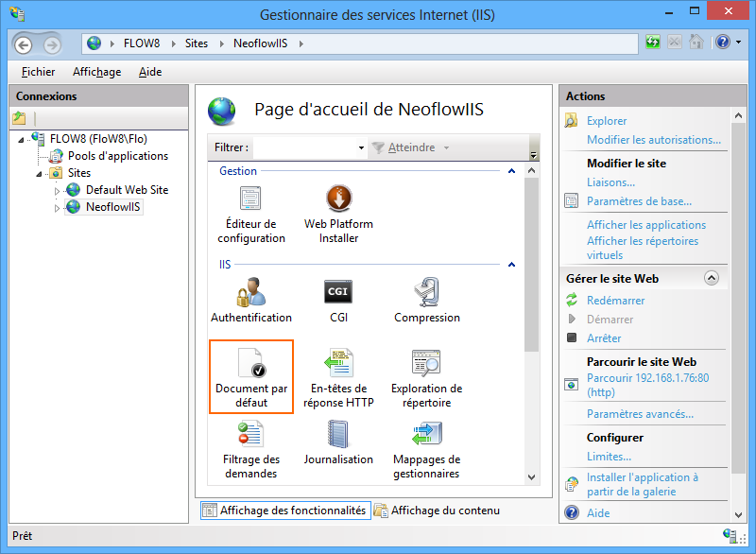The width and height of the screenshot is (756, 554).
Task: Click the globe icon in address bar
Action: point(94,43)
